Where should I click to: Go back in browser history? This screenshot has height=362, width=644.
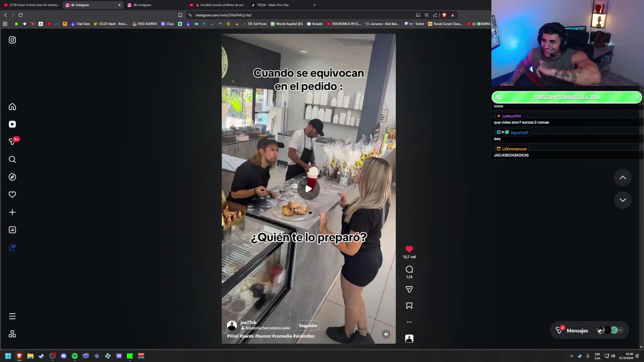coord(6,15)
